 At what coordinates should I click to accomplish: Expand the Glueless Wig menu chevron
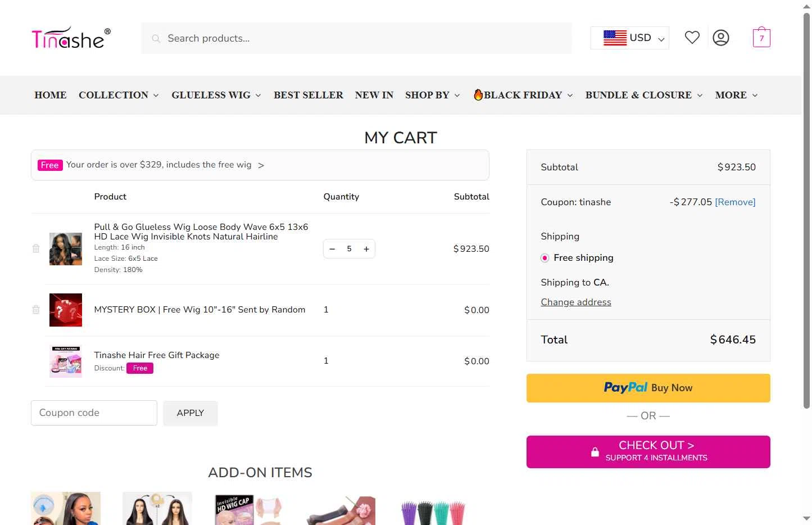point(258,96)
